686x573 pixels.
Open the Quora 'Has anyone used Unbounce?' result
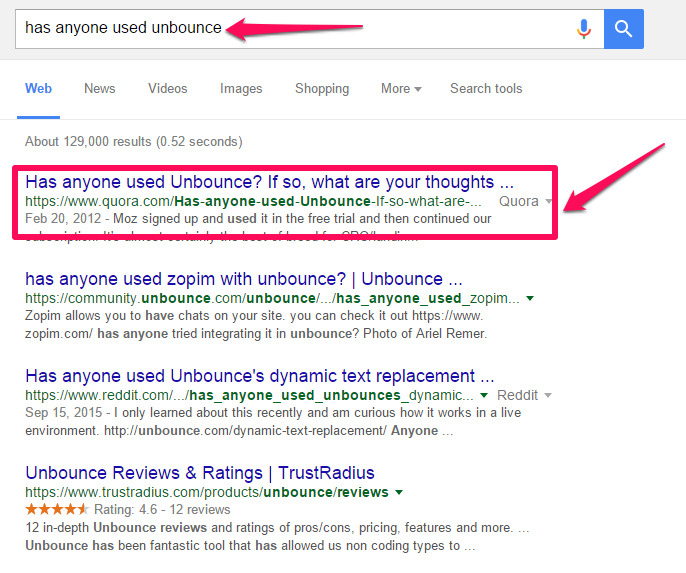coord(270,182)
